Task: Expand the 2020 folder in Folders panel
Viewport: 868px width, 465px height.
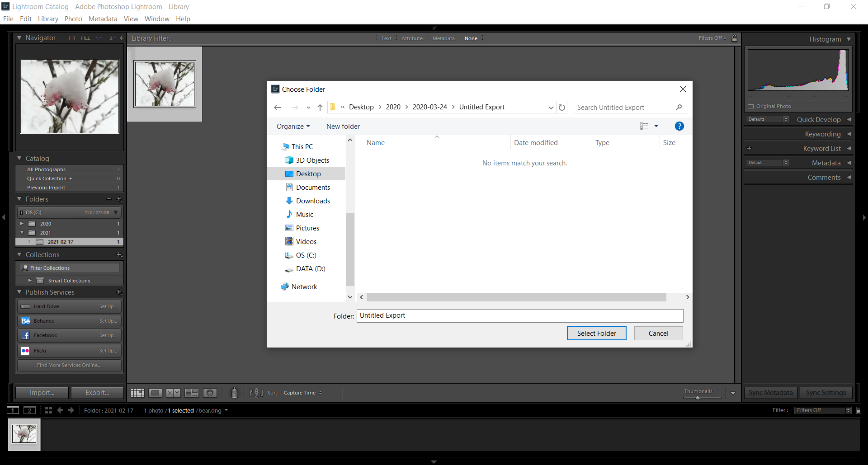Action: (x=22, y=224)
